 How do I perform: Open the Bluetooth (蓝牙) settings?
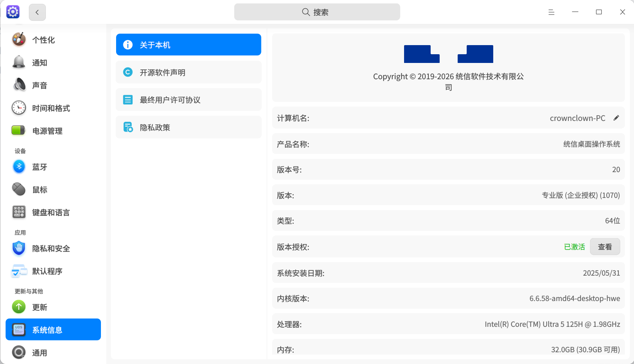click(53, 167)
